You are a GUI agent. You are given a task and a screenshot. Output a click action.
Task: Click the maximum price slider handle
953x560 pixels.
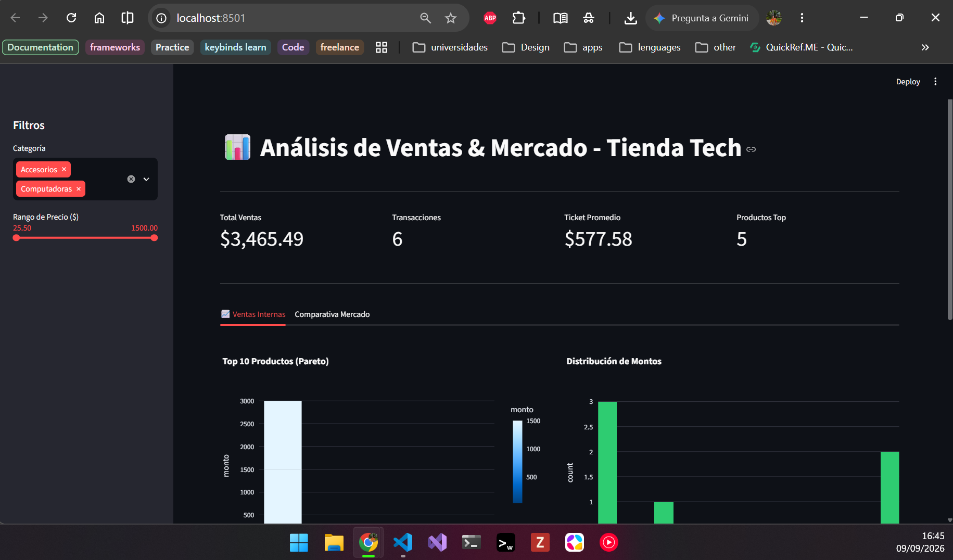(x=154, y=238)
